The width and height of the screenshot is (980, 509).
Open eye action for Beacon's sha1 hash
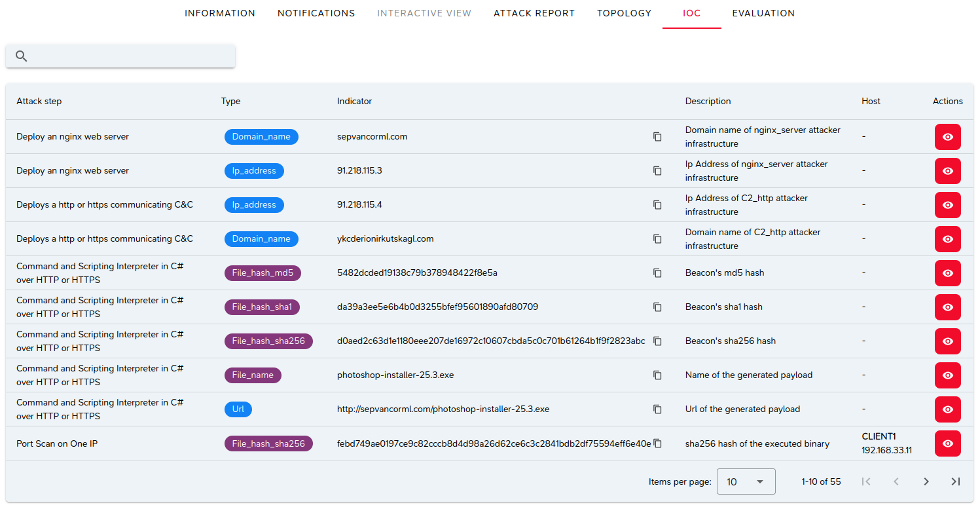(x=947, y=307)
